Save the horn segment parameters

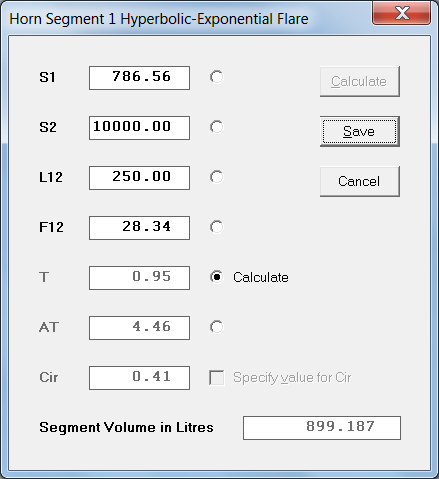[360, 132]
